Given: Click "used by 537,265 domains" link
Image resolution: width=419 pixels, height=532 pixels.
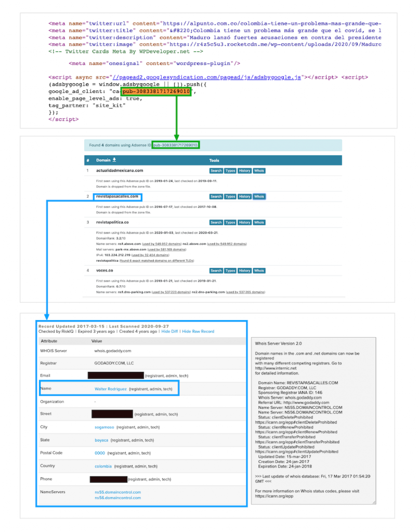Looking at the screenshot, I should [x=245, y=292].
